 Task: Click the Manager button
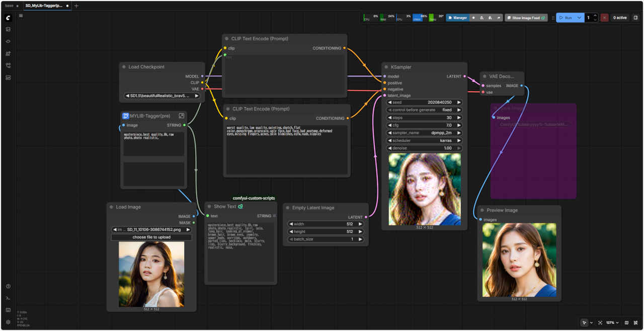(x=457, y=18)
